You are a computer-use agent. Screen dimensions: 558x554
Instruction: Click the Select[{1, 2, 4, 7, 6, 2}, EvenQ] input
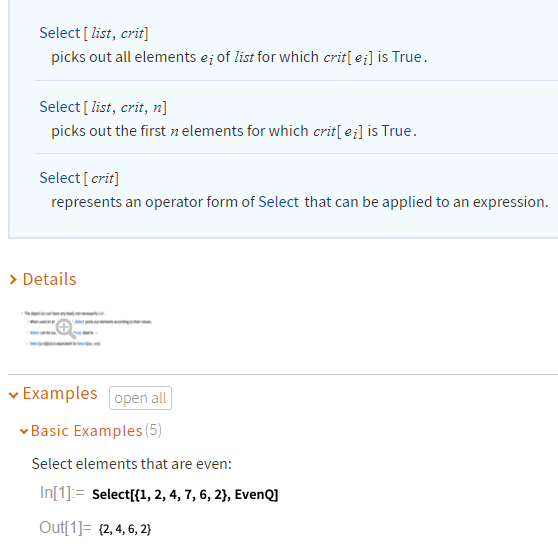click(x=185, y=495)
